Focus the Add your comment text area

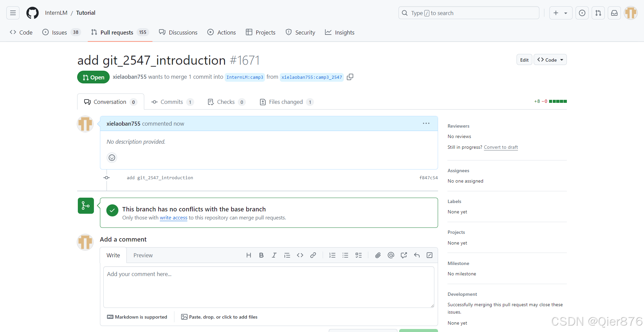269,287
